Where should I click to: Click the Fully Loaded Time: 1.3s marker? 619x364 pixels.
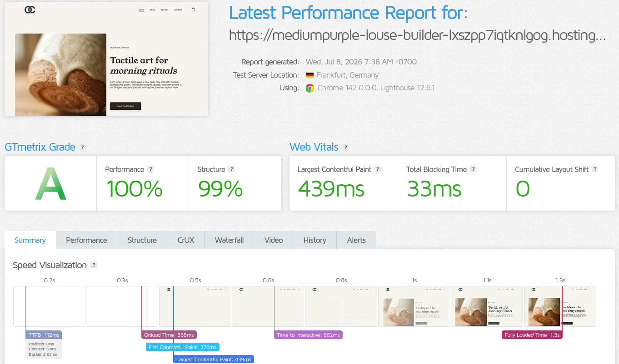point(532,335)
